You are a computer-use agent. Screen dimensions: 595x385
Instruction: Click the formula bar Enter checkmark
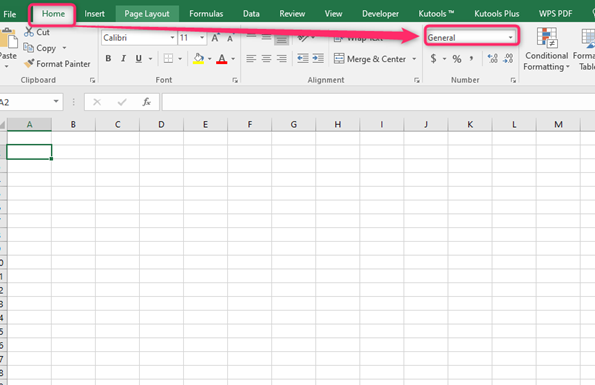tap(122, 102)
